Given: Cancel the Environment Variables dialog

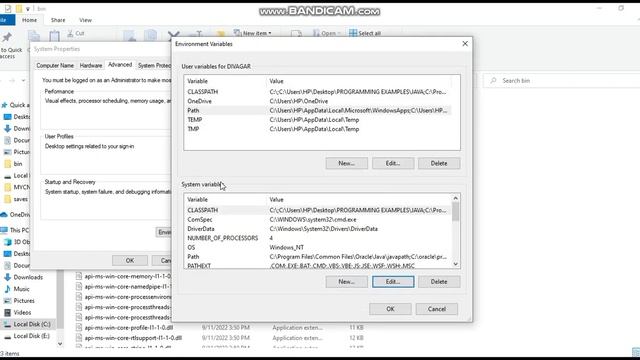Looking at the screenshot, I should coord(437,309).
